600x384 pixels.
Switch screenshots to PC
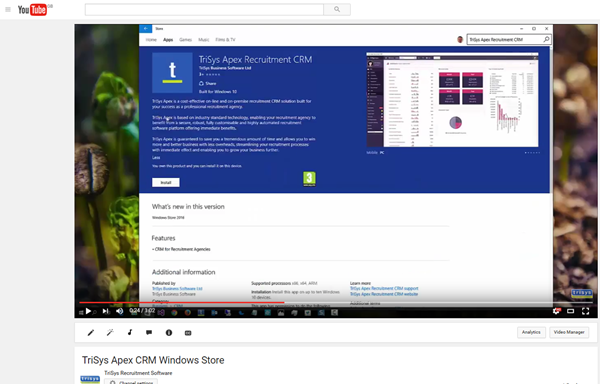382,153
